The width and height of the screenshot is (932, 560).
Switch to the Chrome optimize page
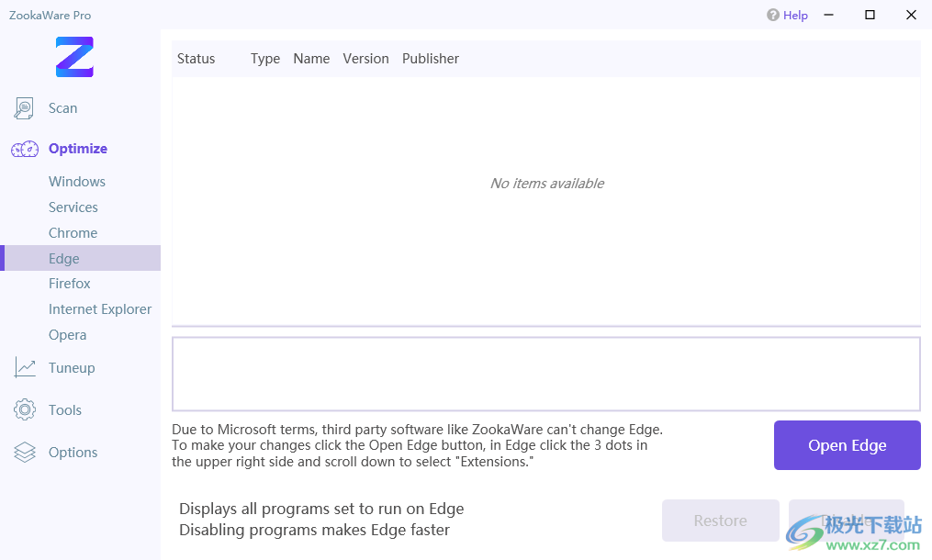[x=73, y=233]
